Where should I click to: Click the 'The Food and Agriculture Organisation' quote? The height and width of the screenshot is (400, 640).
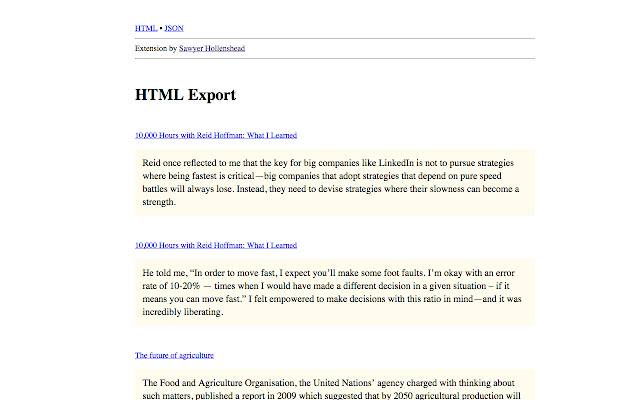pos(335,385)
